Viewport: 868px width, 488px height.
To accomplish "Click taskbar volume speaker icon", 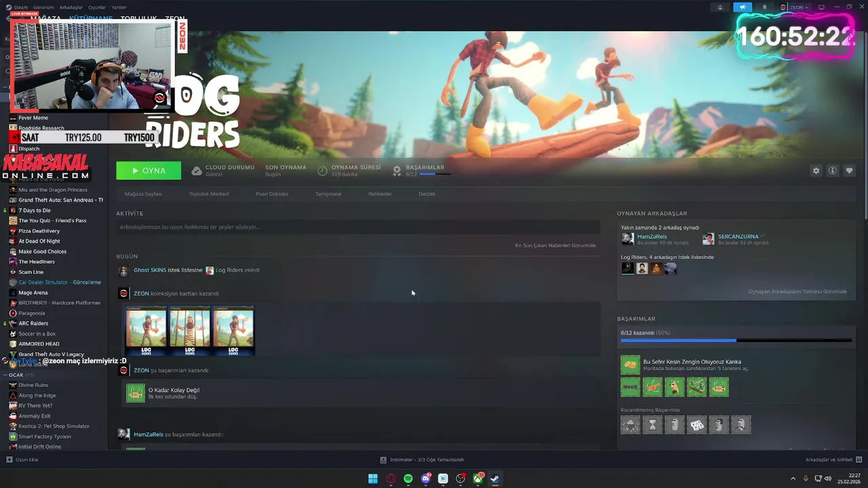I will pos(828,479).
